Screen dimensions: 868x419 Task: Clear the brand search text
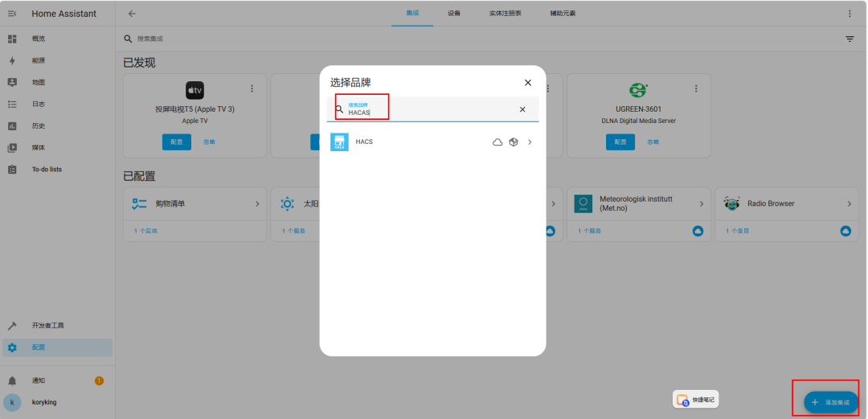[x=522, y=109]
